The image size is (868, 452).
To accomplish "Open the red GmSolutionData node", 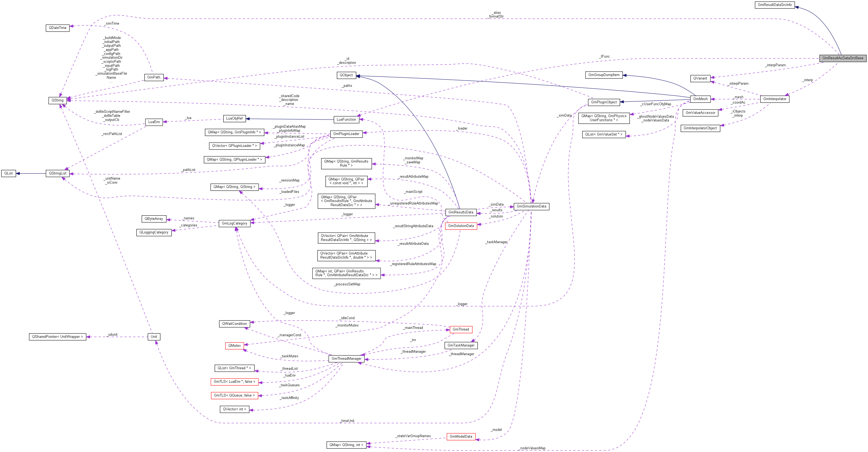I will coord(461,226).
